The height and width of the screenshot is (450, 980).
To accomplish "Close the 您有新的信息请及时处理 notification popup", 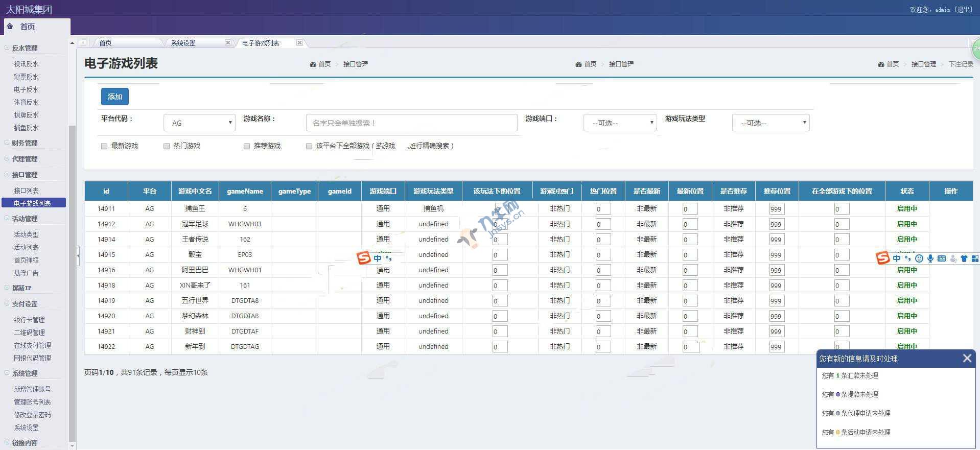I will (x=967, y=358).
